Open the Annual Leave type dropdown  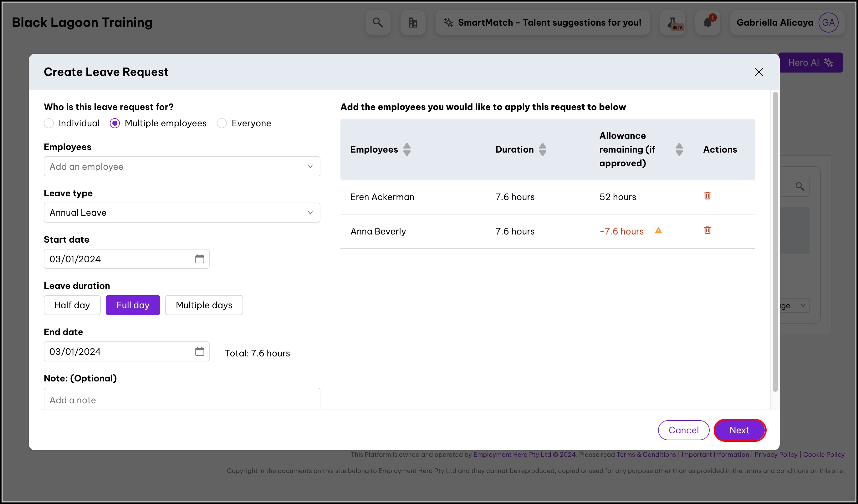182,213
